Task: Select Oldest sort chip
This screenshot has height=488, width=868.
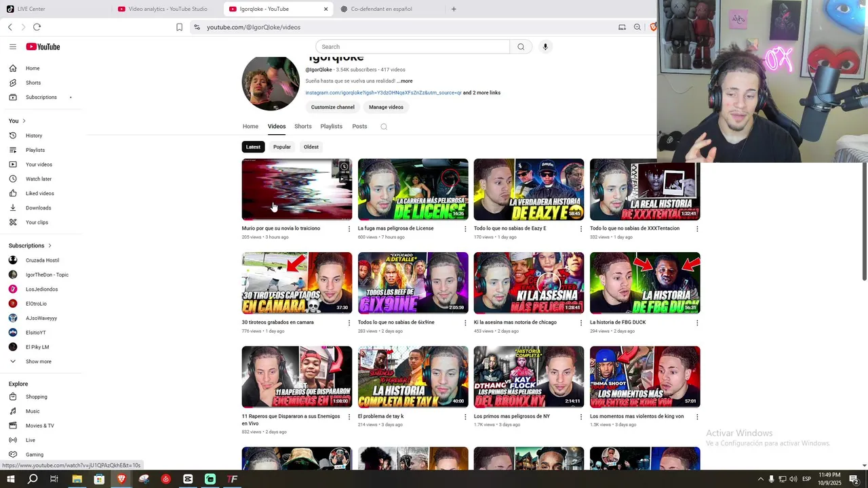Action: coord(311,147)
